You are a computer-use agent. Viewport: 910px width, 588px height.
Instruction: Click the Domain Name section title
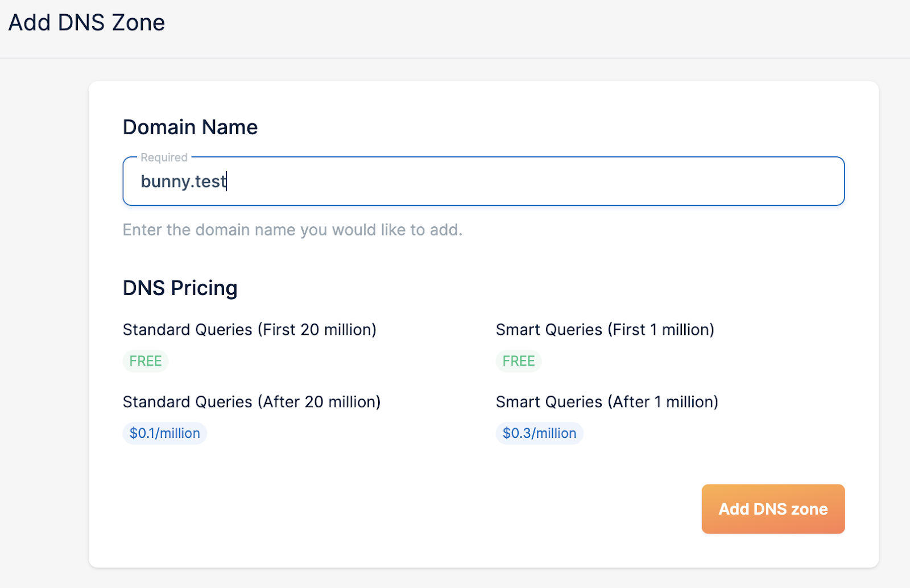pyautogui.click(x=190, y=127)
